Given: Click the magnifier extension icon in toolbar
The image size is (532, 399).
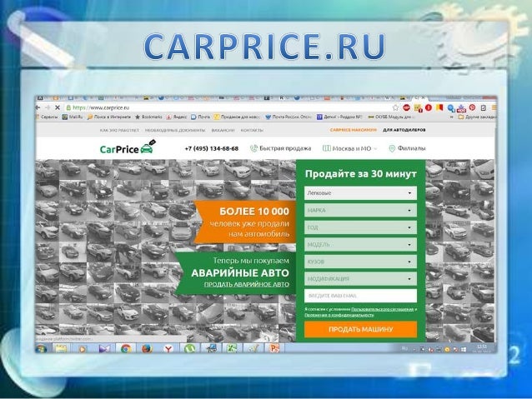Looking at the screenshot, I should (x=450, y=107).
